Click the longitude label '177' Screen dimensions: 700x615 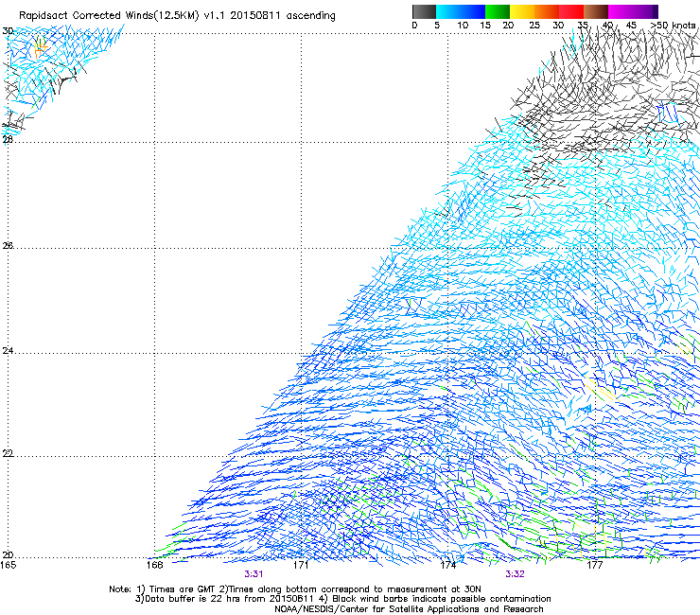(595, 565)
